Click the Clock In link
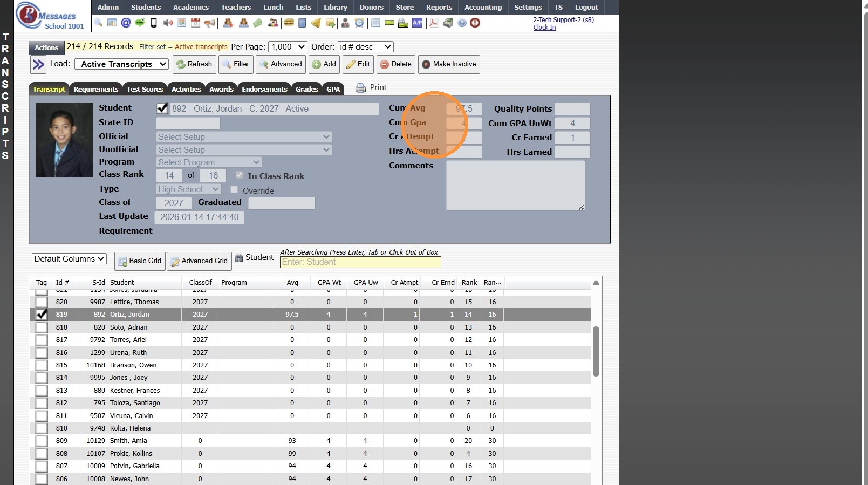Image resolution: width=868 pixels, height=485 pixels. coord(544,28)
